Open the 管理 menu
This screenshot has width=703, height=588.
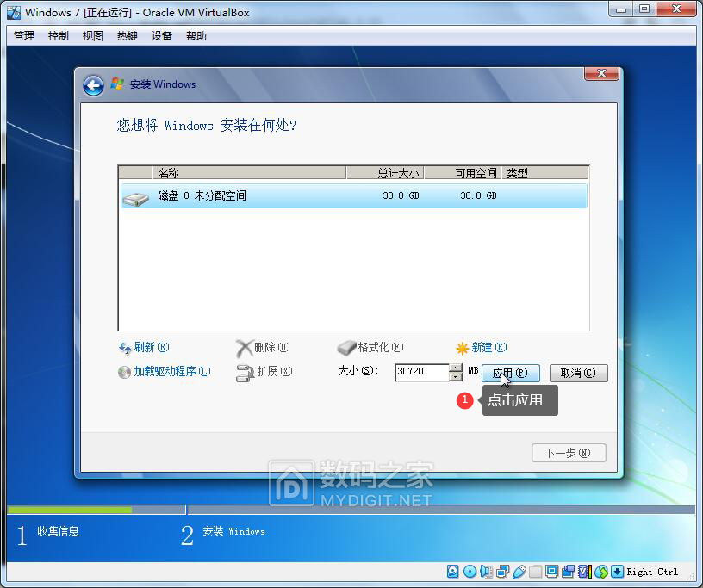[24, 36]
